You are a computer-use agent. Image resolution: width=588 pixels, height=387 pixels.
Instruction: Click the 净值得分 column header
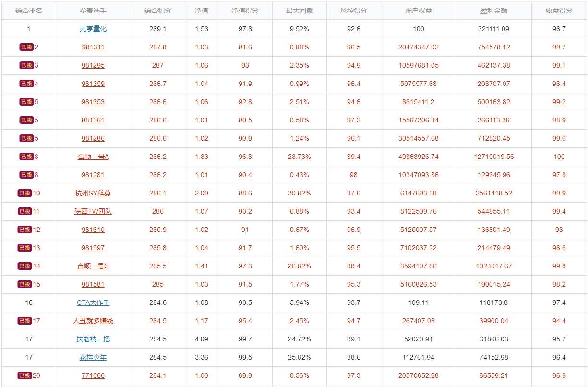245,11
